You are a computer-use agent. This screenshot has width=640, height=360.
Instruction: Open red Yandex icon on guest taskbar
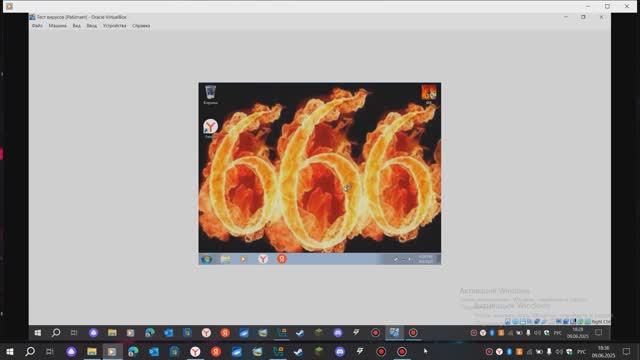point(282,259)
